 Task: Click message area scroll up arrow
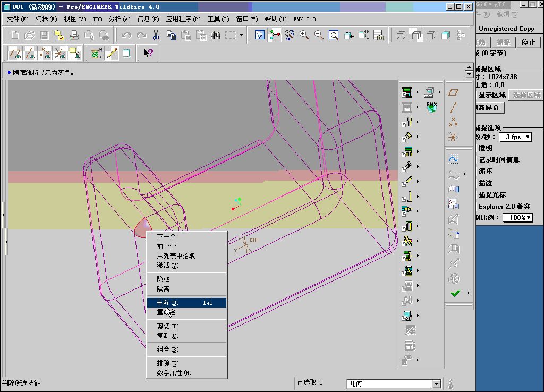coord(469,67)
